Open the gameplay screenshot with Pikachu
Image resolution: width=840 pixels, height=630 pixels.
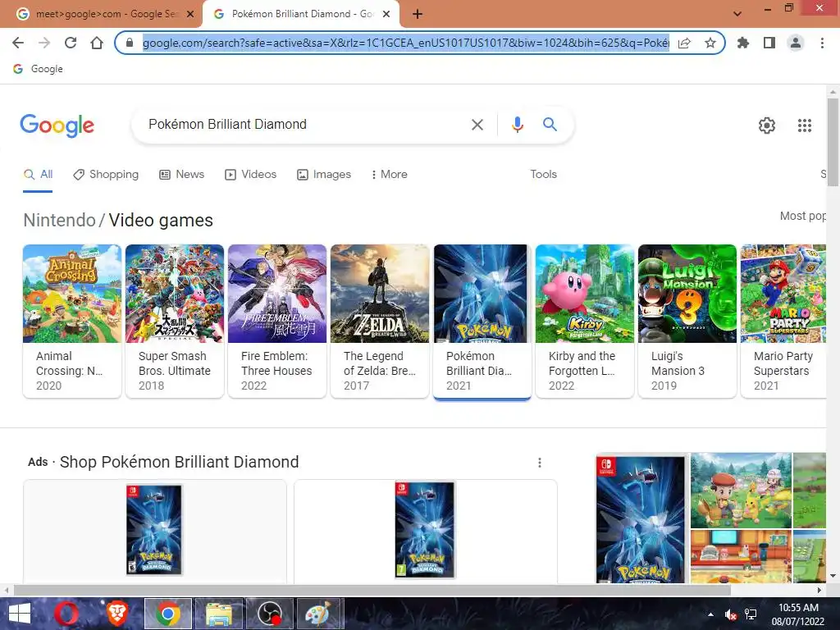741,491
